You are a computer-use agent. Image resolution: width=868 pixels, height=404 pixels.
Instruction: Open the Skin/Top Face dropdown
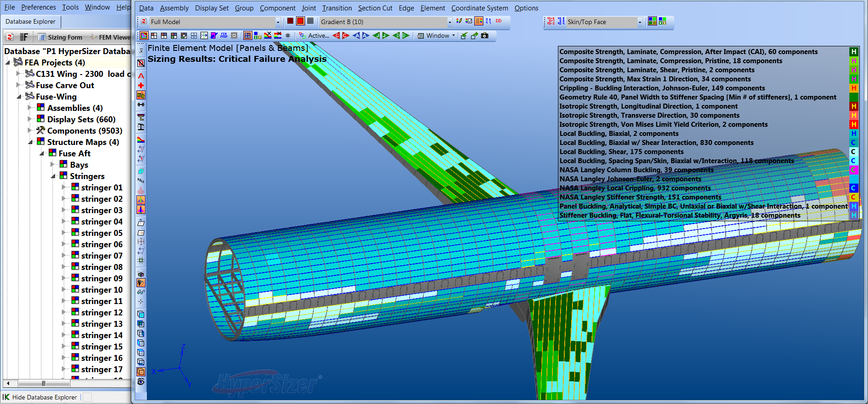(639, 22)
